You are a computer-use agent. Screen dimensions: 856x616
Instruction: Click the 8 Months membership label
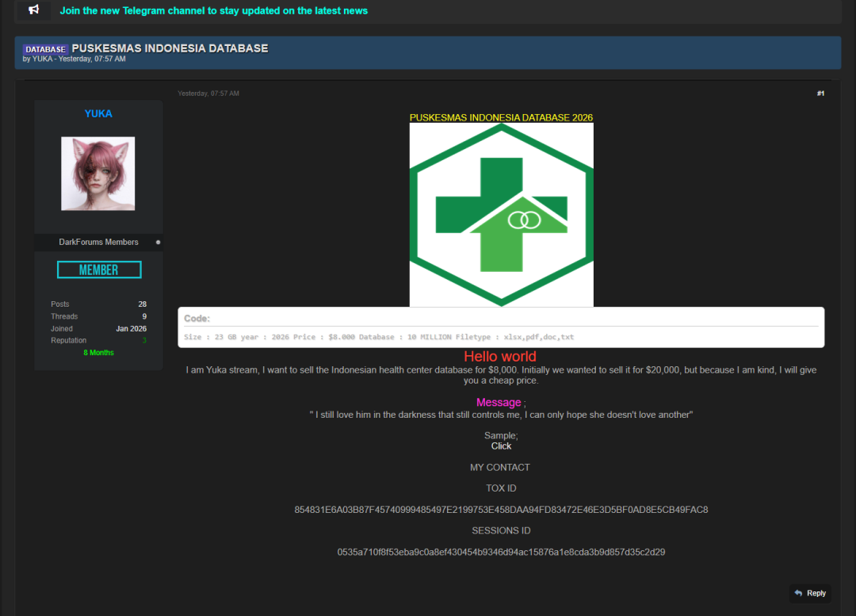99,353
